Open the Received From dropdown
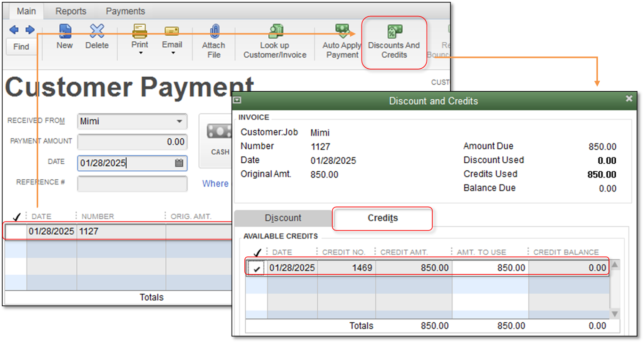The width and height of the screenshot is (644, 343). coord(179,121)
